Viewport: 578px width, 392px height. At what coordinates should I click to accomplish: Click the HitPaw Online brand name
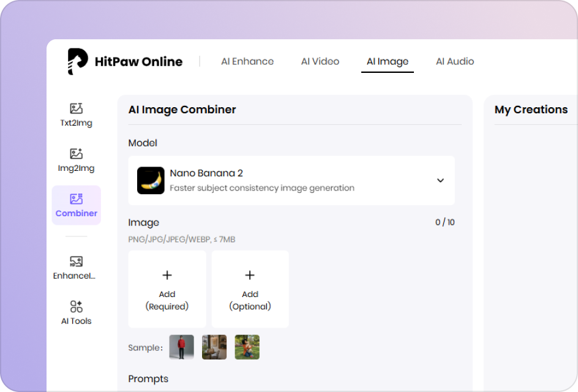[x=138, y=62]
